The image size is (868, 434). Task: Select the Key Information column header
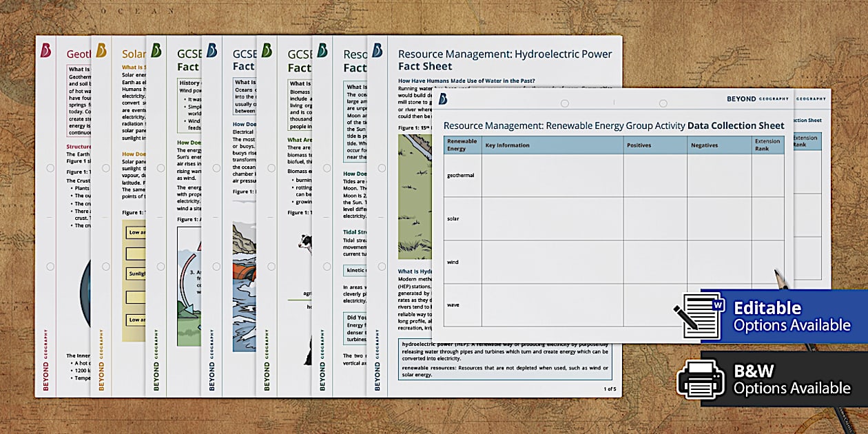tap(508, 145)
